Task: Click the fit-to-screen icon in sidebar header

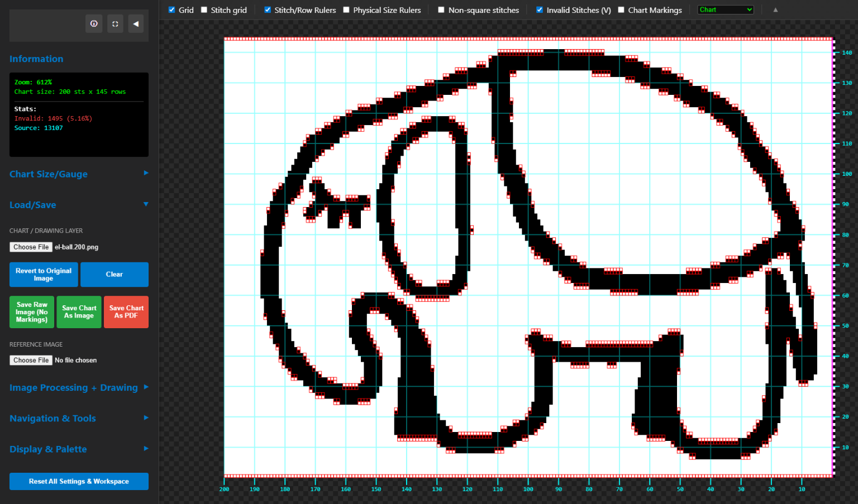Action: click(x=115, y=24)
